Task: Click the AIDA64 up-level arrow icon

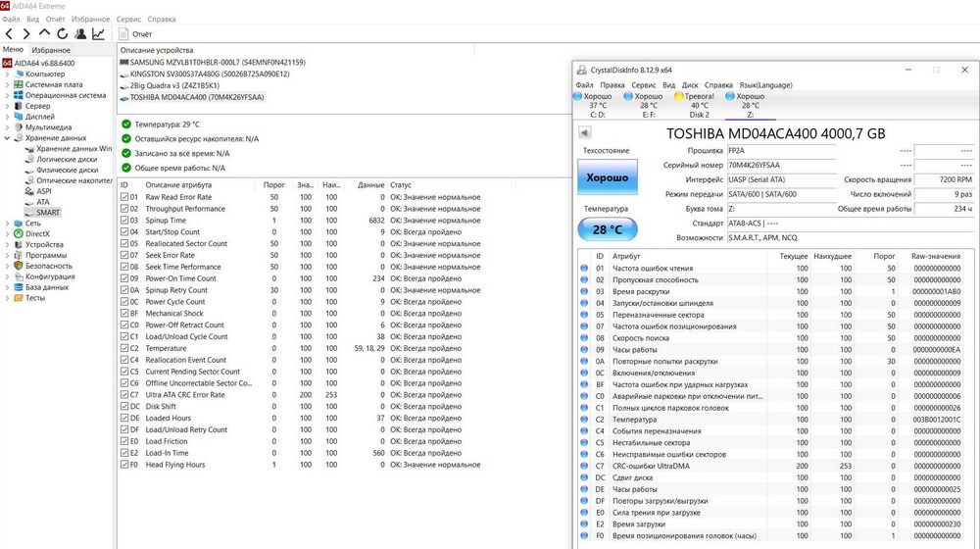Action: coord(44,33)
